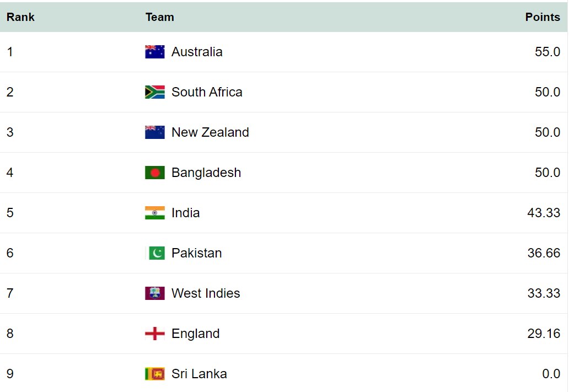Open the West Indies team name
The width and height of the screenshot is (569, 392).
(x=206, y=293)
